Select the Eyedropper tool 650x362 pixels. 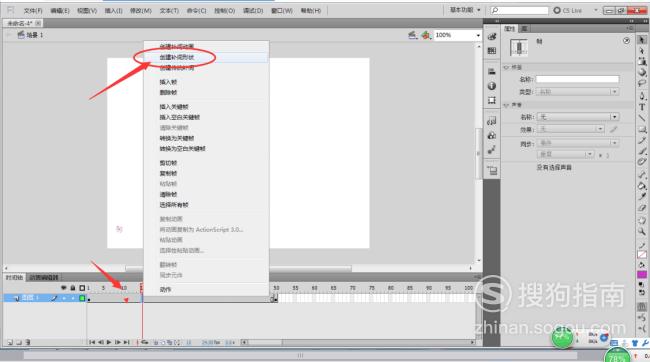coord(642,196)
